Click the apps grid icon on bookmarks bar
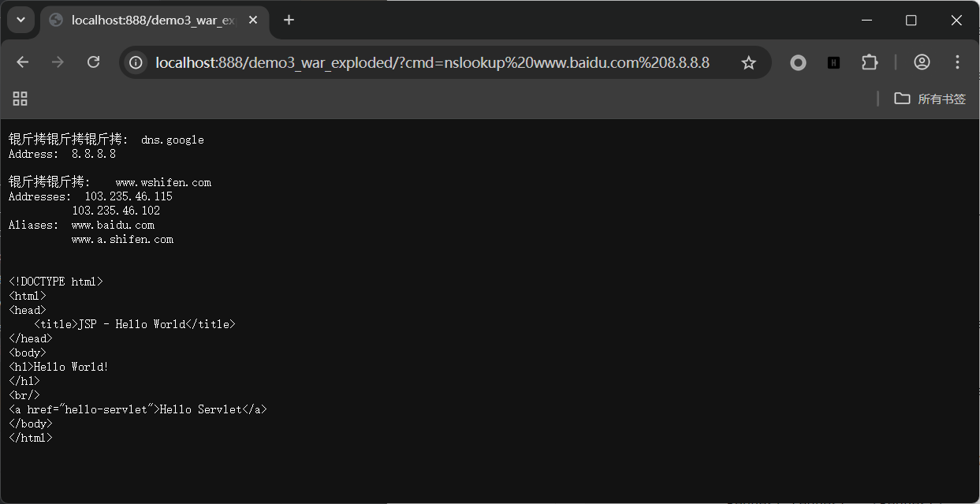Image resolution: width=980 pixels, height=504 pixels. (20, 99)
